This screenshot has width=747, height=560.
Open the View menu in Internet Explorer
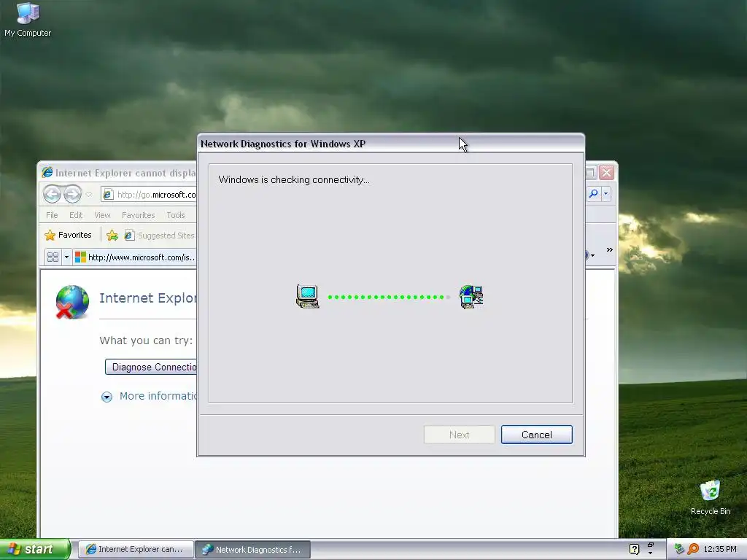tap(102, 215)
